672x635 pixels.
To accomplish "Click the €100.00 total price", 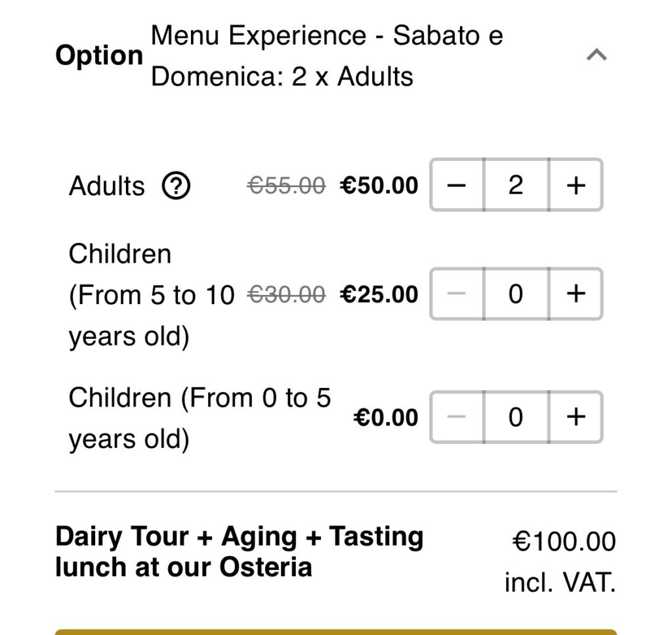I will point(564,541).
